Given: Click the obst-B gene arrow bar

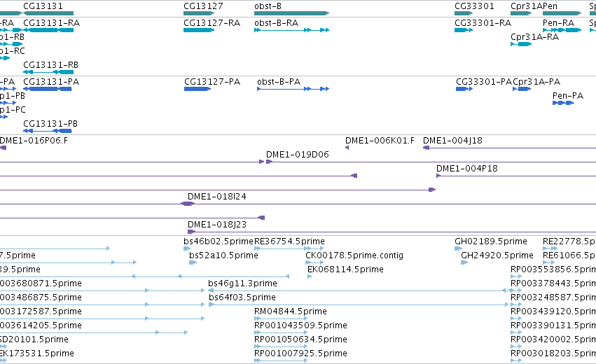Looking at the screenshot, I should point(291,13).
